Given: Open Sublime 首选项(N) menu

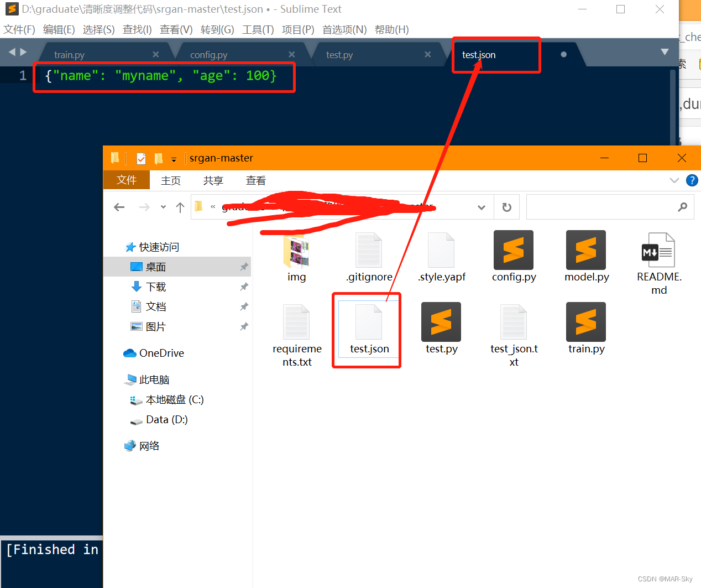Looking at the screenshot, I should [344, 29].
